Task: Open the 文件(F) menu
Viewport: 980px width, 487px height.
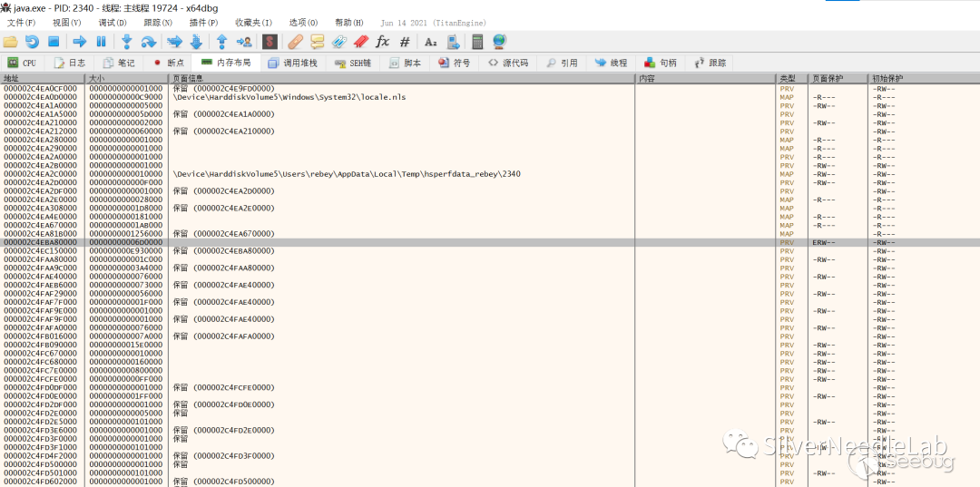Action: [21, 22]
